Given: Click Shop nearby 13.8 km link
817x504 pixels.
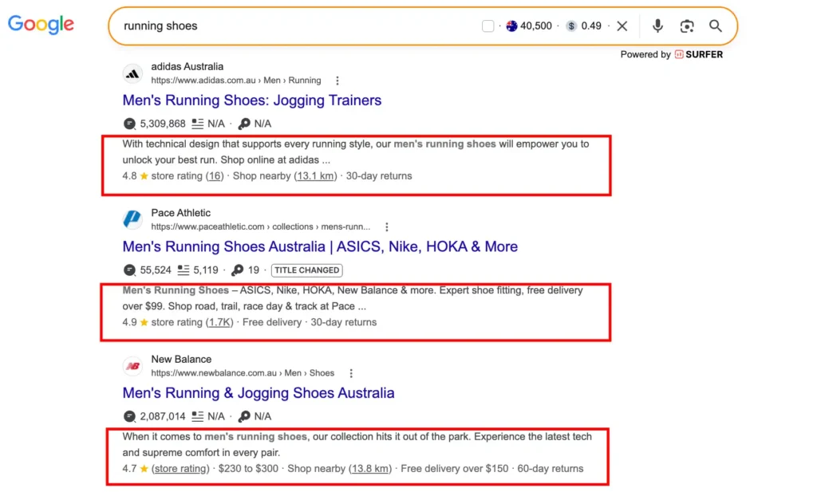Looking at the screenshot, I should tap(370, 469).
